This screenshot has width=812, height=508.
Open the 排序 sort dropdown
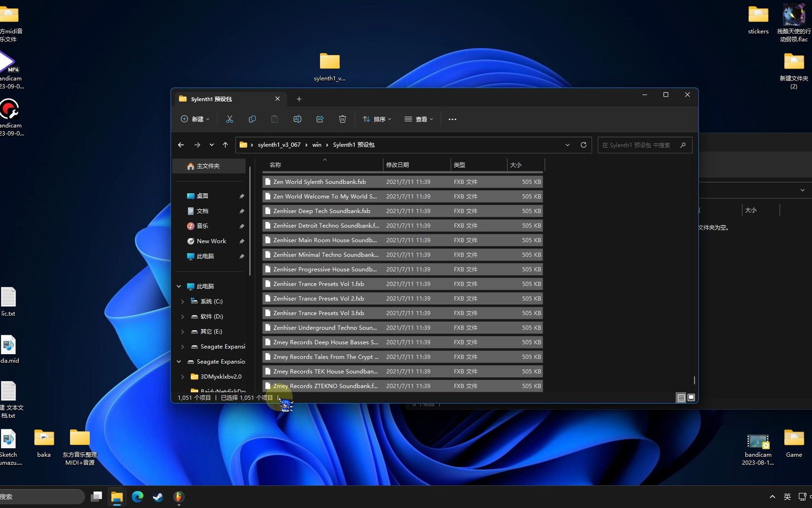tap(377, 119)
